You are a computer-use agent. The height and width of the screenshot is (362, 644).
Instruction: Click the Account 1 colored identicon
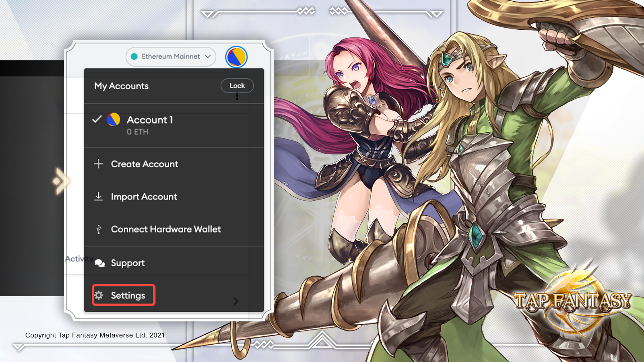point(114,119)
